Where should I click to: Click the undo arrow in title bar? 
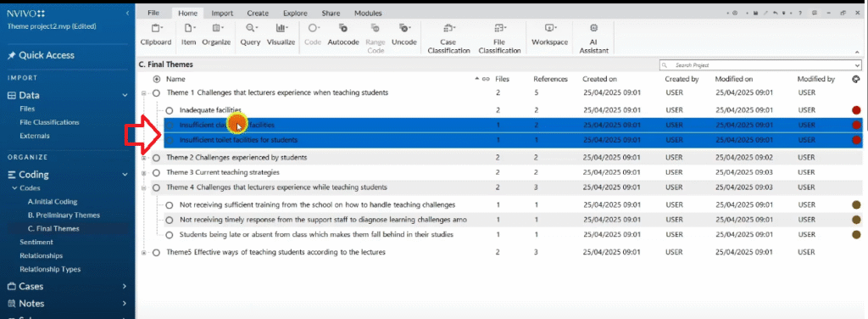775,13
